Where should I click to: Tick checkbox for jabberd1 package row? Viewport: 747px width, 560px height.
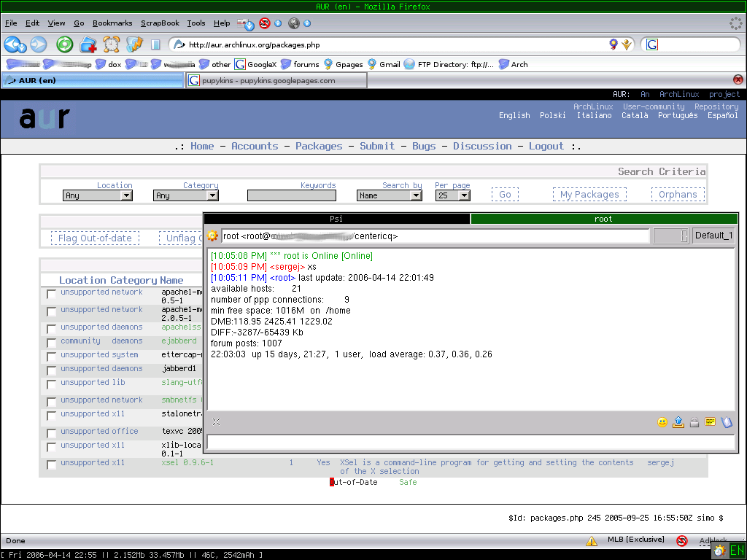pyautogui.click(x=52, y=371)
